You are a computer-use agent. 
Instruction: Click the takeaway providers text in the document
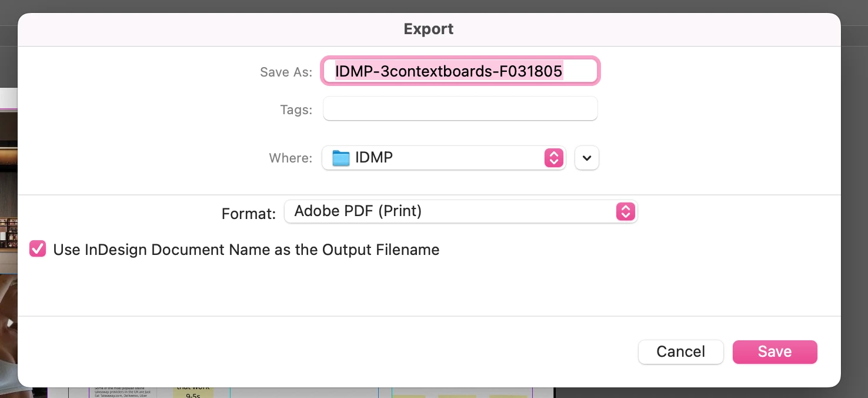[x=123, y=392]
